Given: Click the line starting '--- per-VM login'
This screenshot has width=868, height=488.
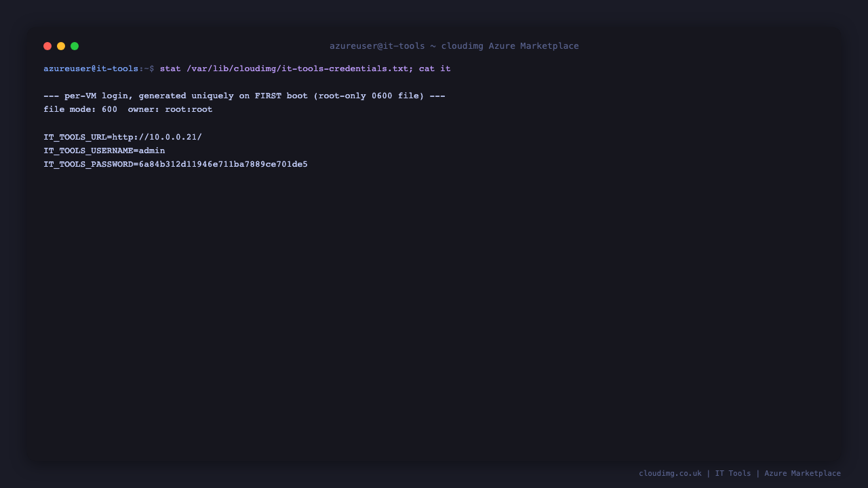Looking at the screenshot, I should (244, 96).
